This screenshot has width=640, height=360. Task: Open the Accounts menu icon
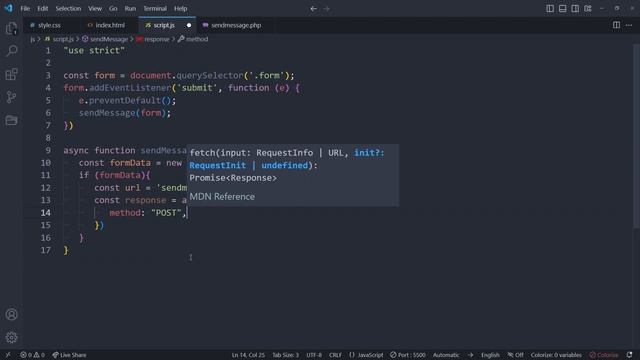(x=11, y=314)
